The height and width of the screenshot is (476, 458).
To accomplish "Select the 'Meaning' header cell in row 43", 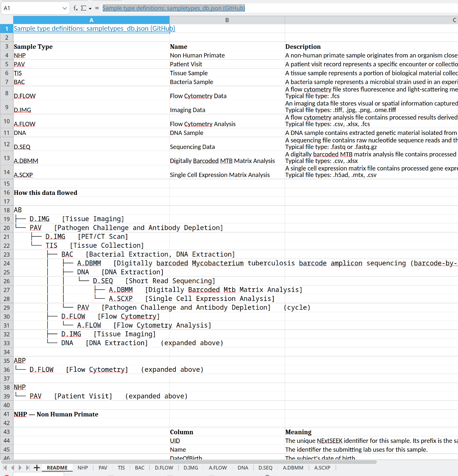I will click(371, 432).
